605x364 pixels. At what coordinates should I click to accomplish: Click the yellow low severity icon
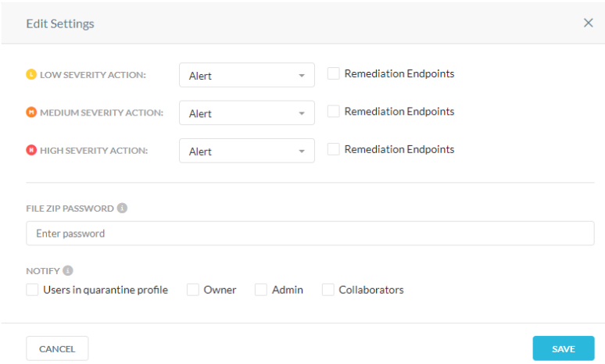coord(31,74)
